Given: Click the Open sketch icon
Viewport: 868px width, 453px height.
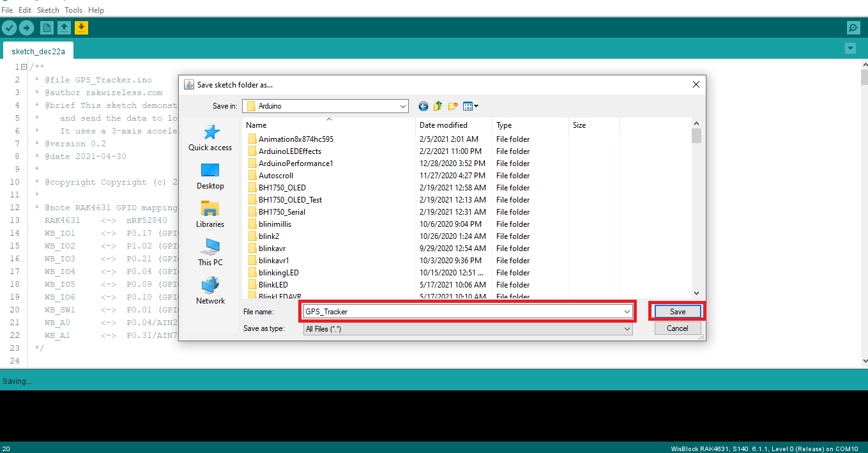Looking at the screenshot, I should tap(64, 27).
